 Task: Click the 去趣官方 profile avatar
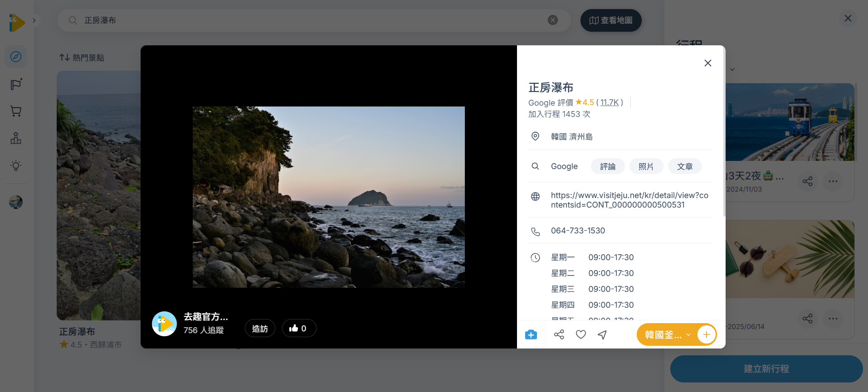coord(164,324)
